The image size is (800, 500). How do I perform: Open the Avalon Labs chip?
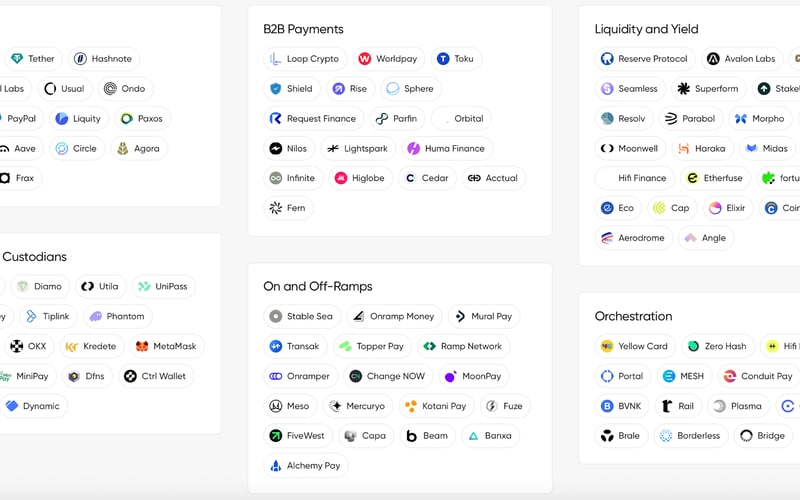tap(742, 59)
